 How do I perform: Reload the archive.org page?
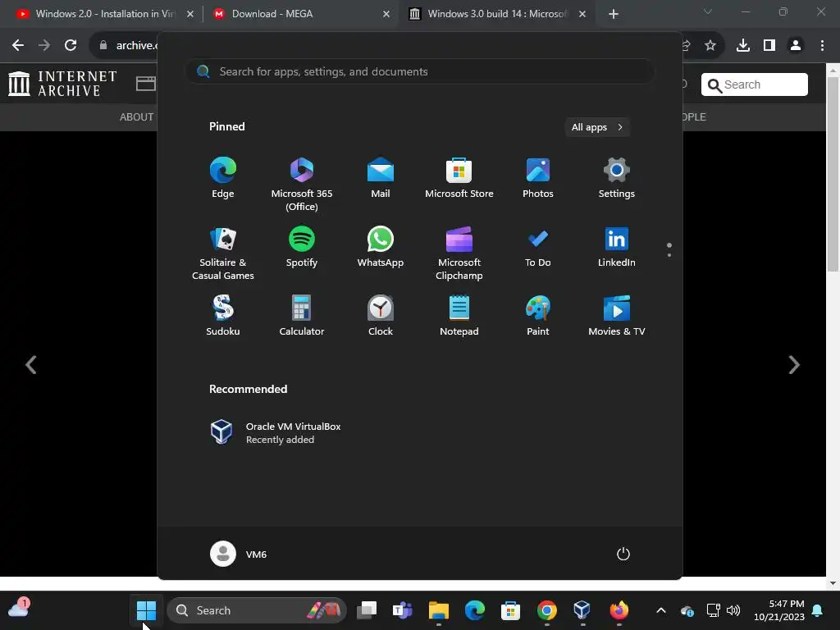tap(71, 45)
